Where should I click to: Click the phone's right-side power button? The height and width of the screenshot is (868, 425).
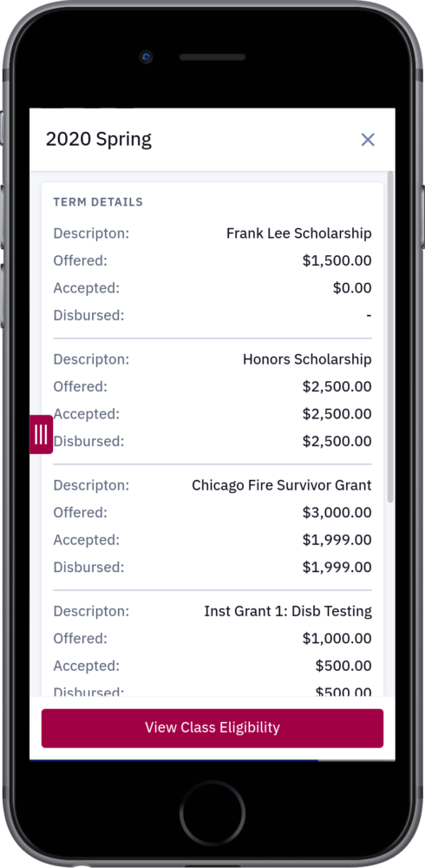[x=422, y=217]
